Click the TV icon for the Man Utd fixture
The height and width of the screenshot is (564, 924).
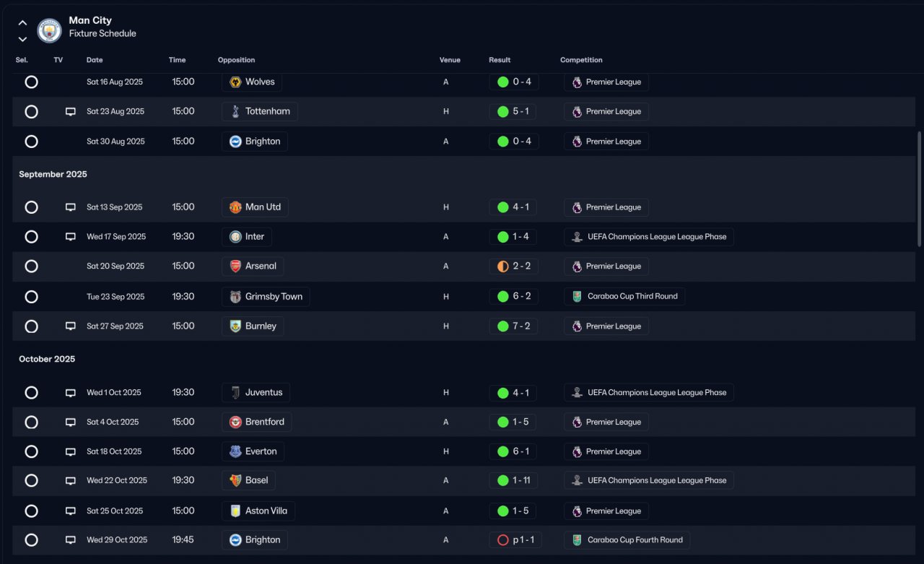tap(71, 207)
